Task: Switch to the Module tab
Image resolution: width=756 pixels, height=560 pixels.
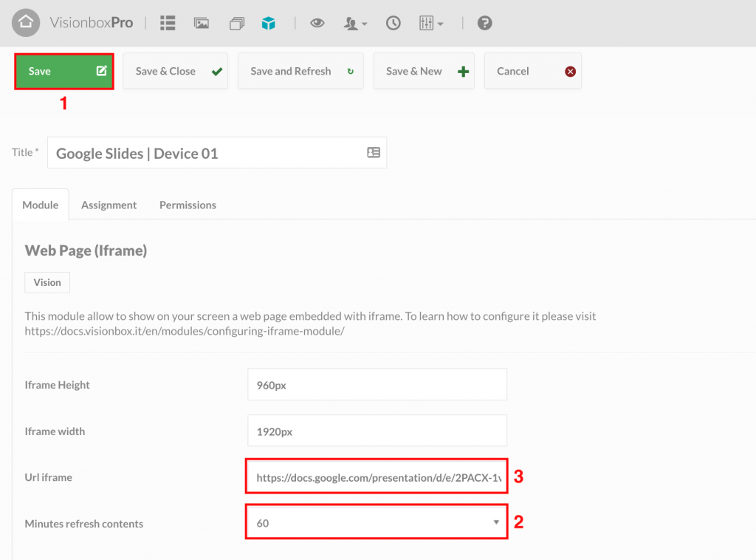Action: click(x=41, y=205)
